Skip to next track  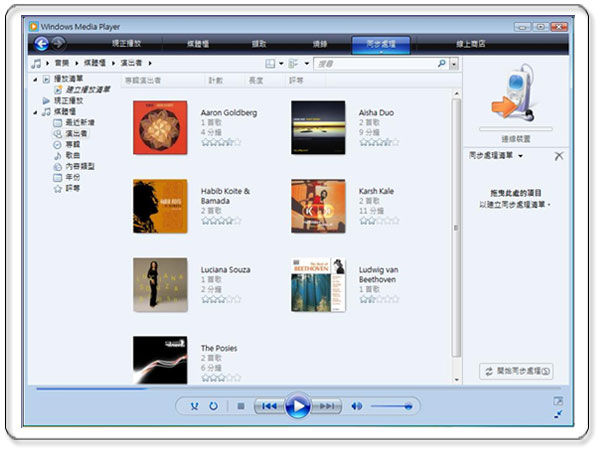coord(327,406)
